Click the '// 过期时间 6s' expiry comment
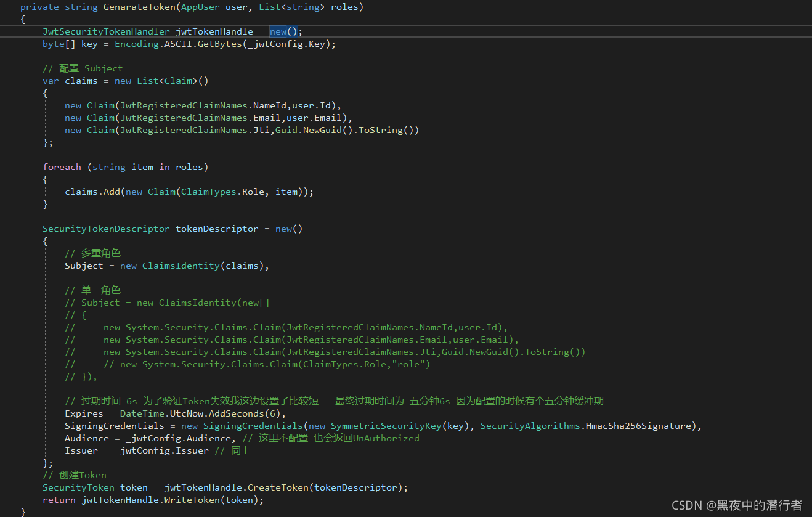The width and height of the screenshot is (812, 517). pyautogui.click(x=335, y=401)
